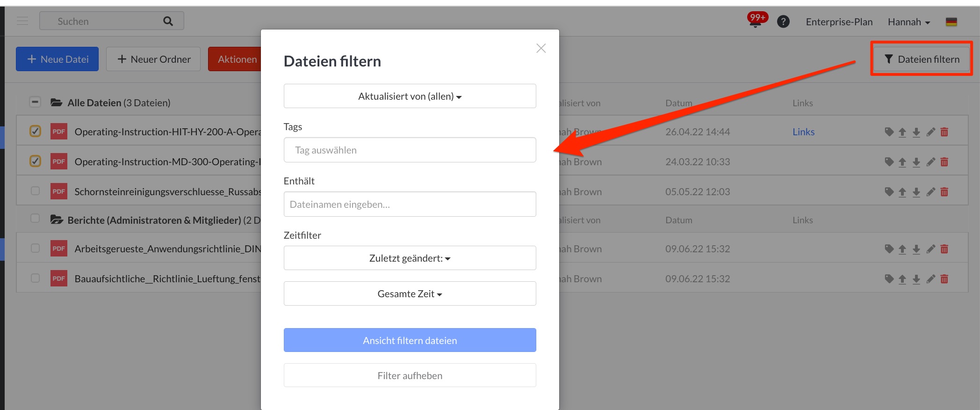Open file Arbeitsgerueste_Anwendungsrichtlinie
Screen dimensions: 980x410
tap(168, 249)
